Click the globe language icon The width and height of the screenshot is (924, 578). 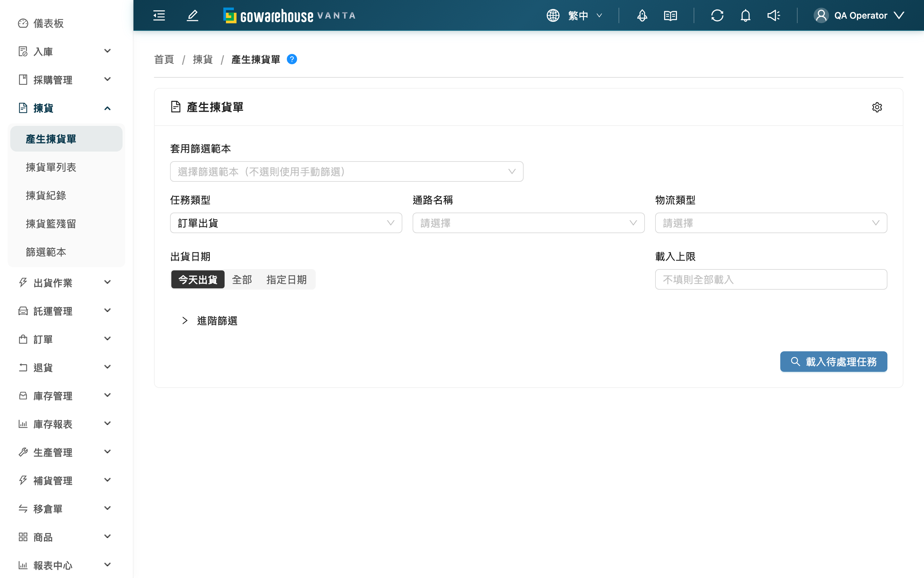tap(552, 16)
